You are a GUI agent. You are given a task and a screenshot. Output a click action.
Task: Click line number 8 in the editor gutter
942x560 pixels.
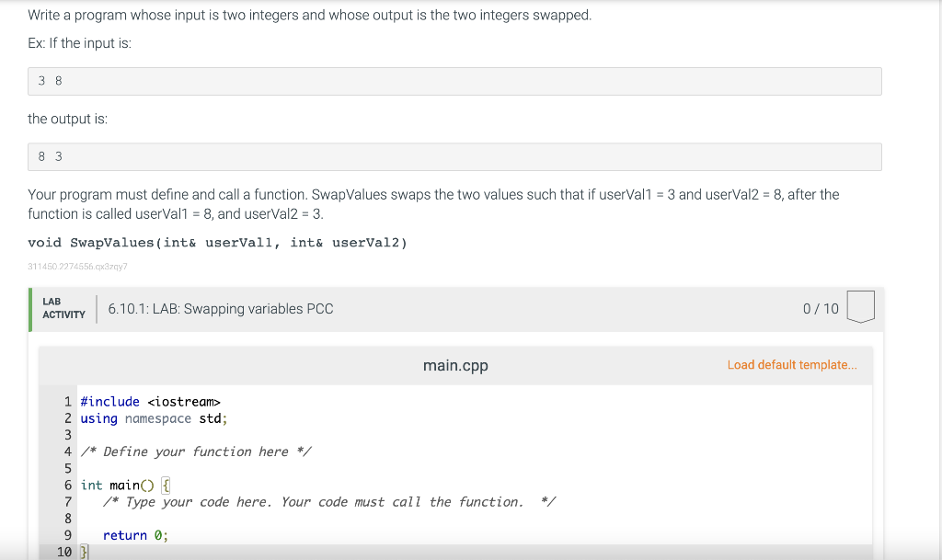tap(68, 519)
